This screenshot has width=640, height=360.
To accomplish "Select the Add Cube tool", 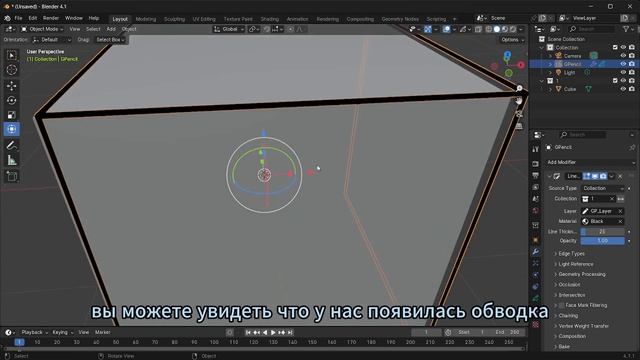I will pos(11,176).
